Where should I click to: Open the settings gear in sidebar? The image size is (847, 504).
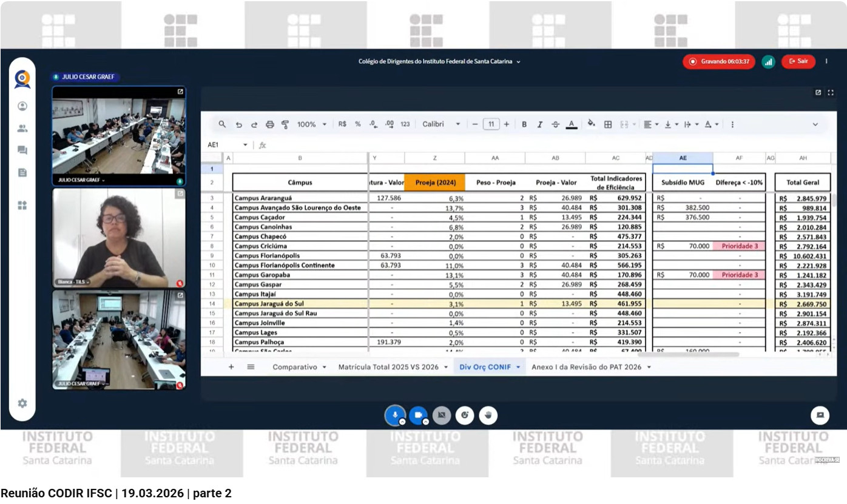click(x=22, y=403)
